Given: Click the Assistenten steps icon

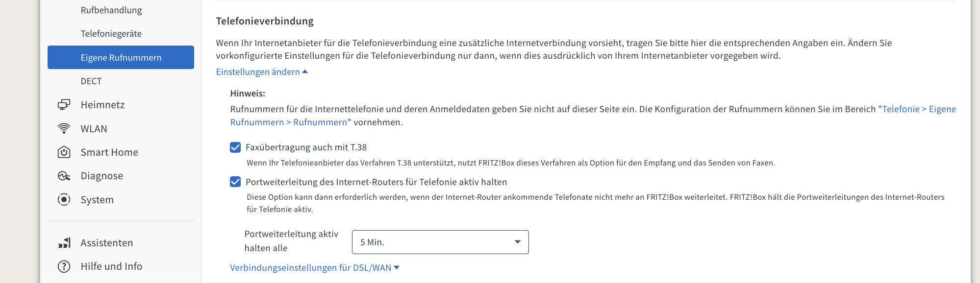Looking at the screenshot, I should coord(64,243).
